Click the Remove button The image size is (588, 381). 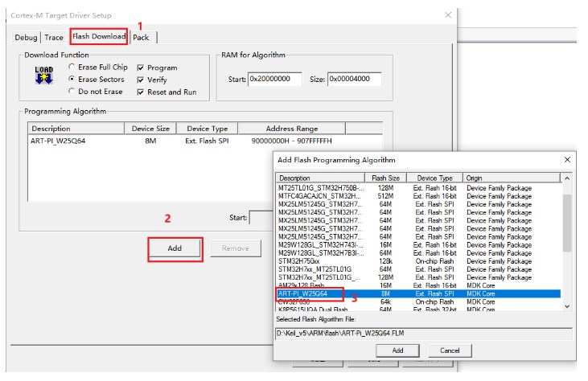(x=236, y=248)
